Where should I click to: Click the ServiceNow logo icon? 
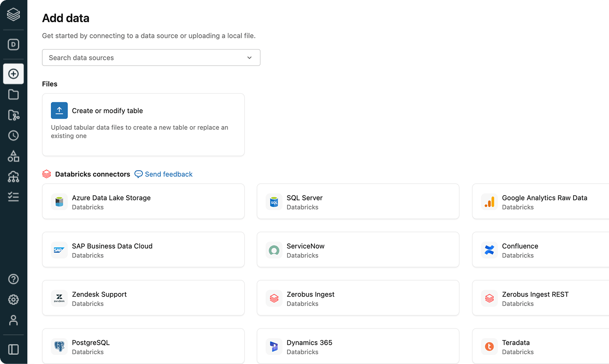(x=274, y=250)
